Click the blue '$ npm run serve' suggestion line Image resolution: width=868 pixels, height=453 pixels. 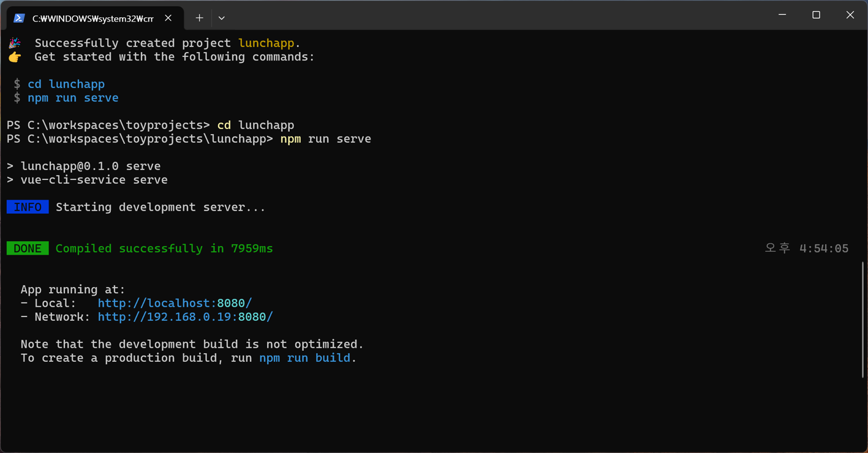[66, 98]
